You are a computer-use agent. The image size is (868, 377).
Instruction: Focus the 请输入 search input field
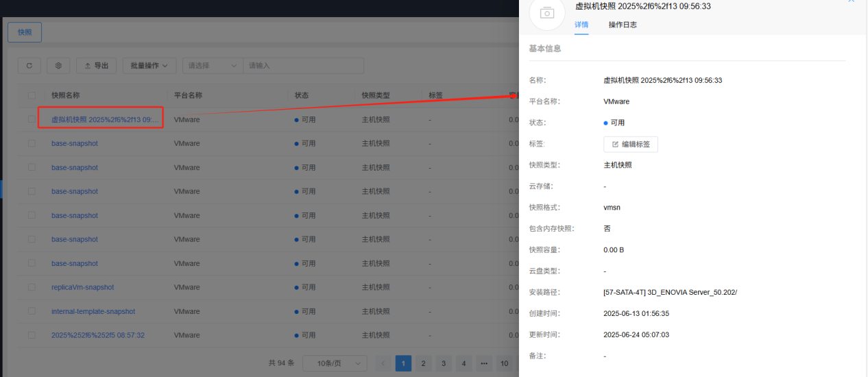304,66
